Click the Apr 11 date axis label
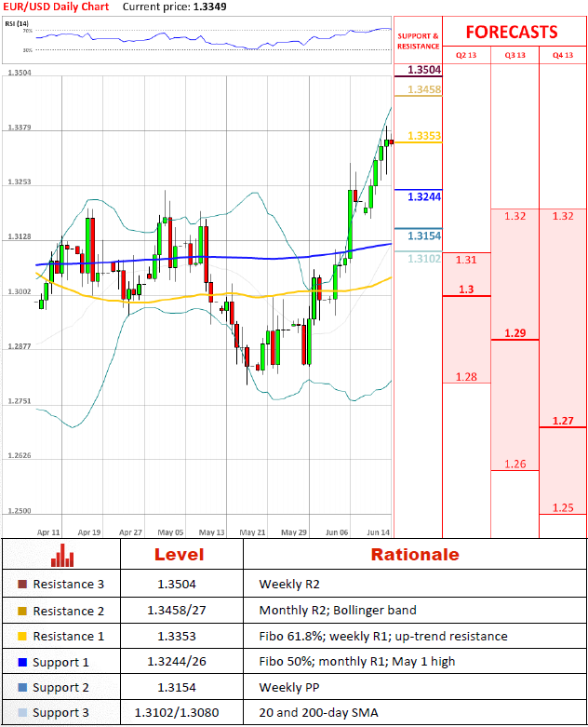Screen dimensions: 588x727 pos(48,532)
